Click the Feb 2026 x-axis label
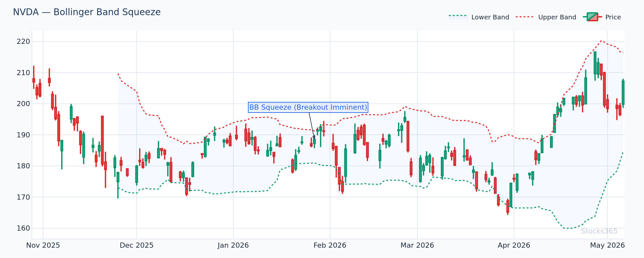Image resolution: width=644 pixels, height=258 pixels. click(x=330, y=245)
